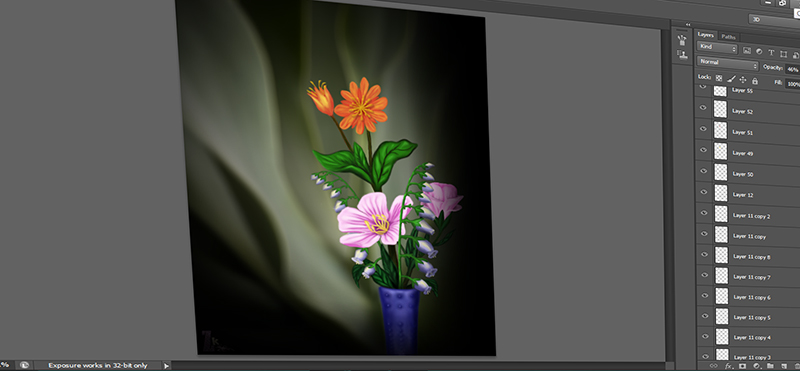Screen dimensions: 800x371
Task: Select Layer 11 copy 6 name
Action: (x=752, y=298)
